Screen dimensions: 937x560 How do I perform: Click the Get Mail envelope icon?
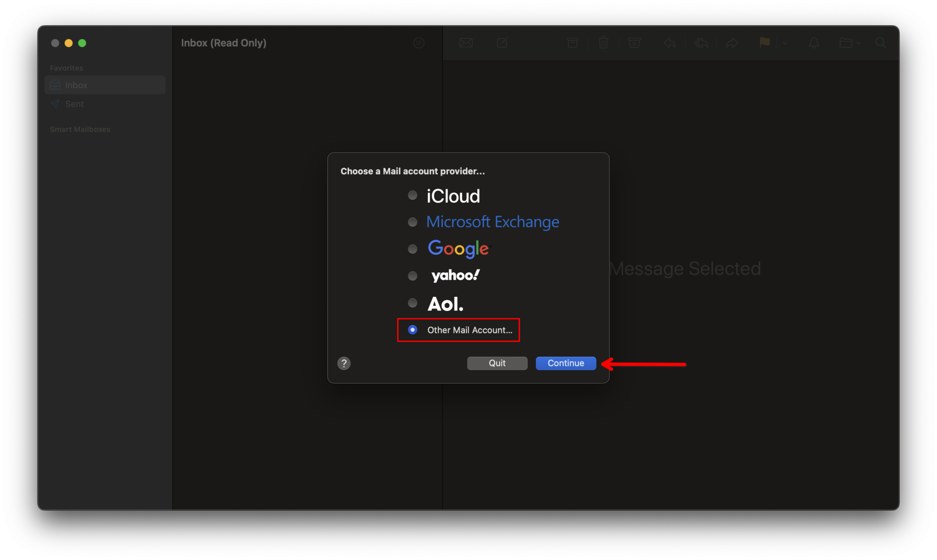click(466, 43)
